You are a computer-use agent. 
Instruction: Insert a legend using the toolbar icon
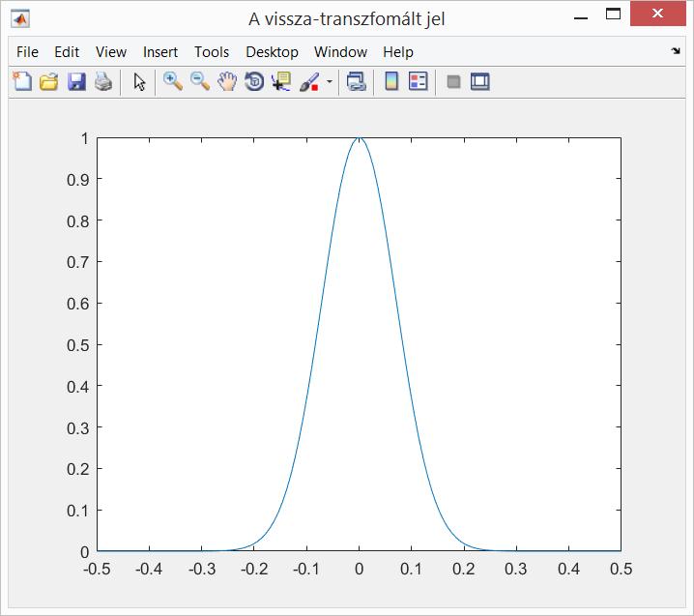click(x=419, y=82)
